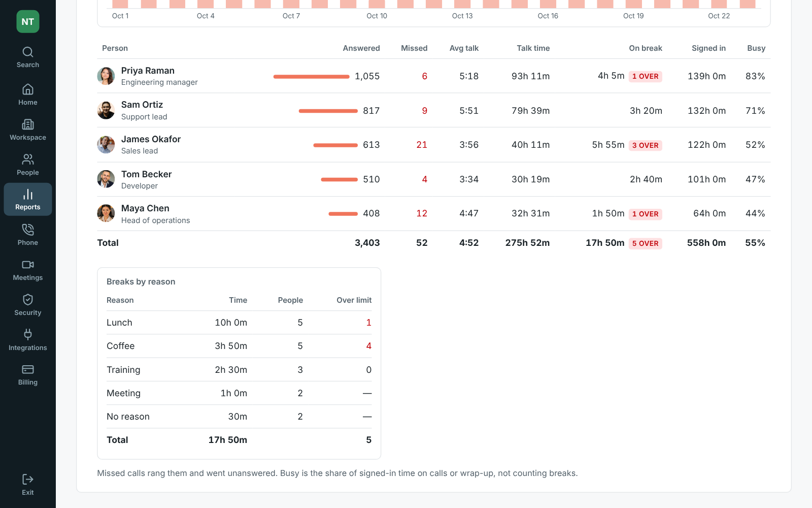Open Tom Becker's name

click(147, 174)
